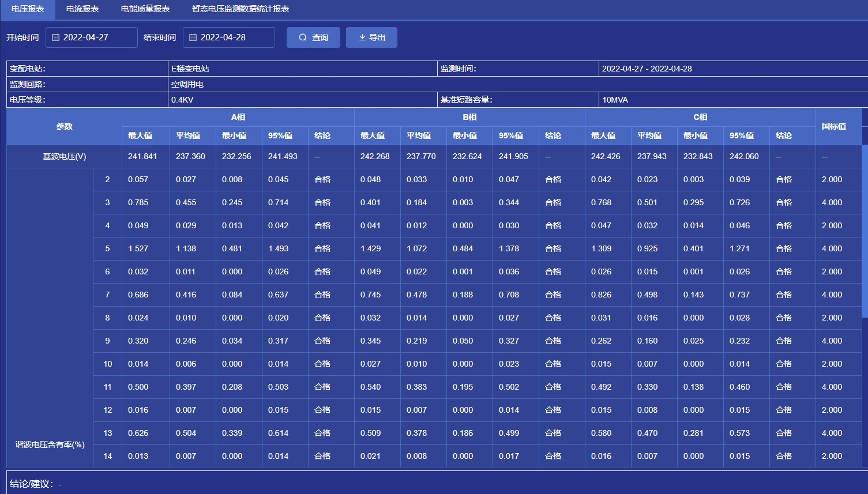
Task: Click the 3rd harmonic A-phase max 0.785
Action: click(x=138, y=202)
